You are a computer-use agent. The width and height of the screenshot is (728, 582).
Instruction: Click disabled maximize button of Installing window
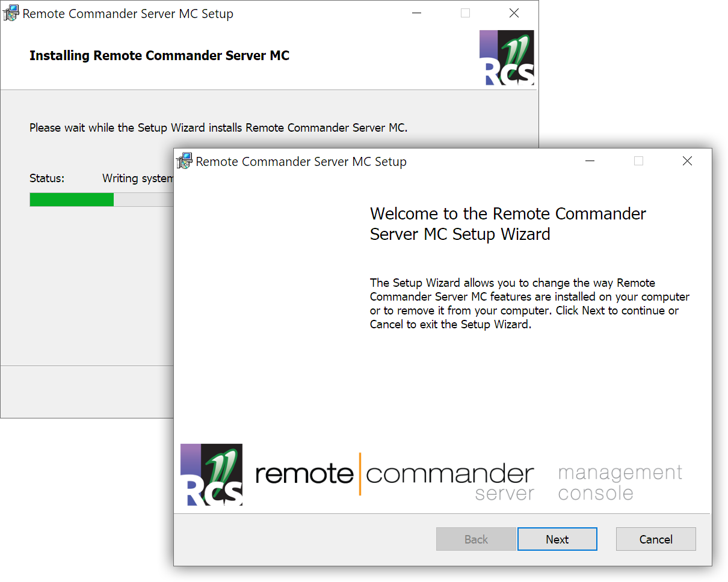click(465, 13)
